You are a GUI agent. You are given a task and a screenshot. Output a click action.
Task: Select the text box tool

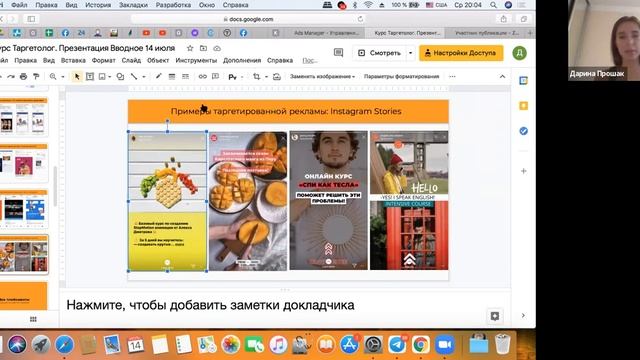coord(89,76)
